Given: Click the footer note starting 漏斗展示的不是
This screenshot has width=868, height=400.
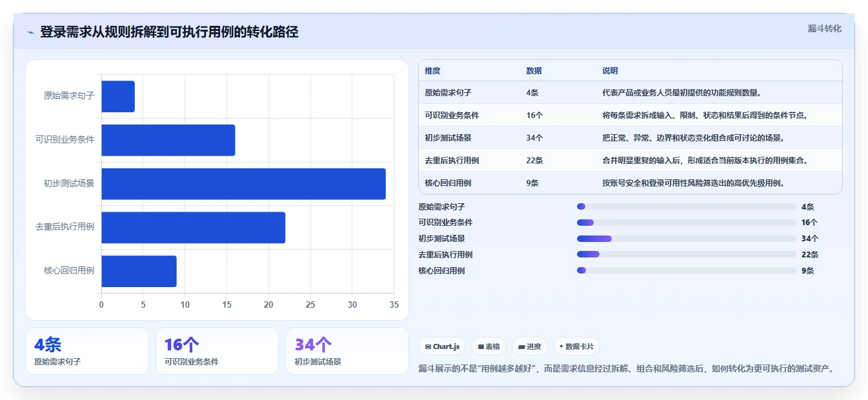Looking at the screenshot, I should point(627,369).
